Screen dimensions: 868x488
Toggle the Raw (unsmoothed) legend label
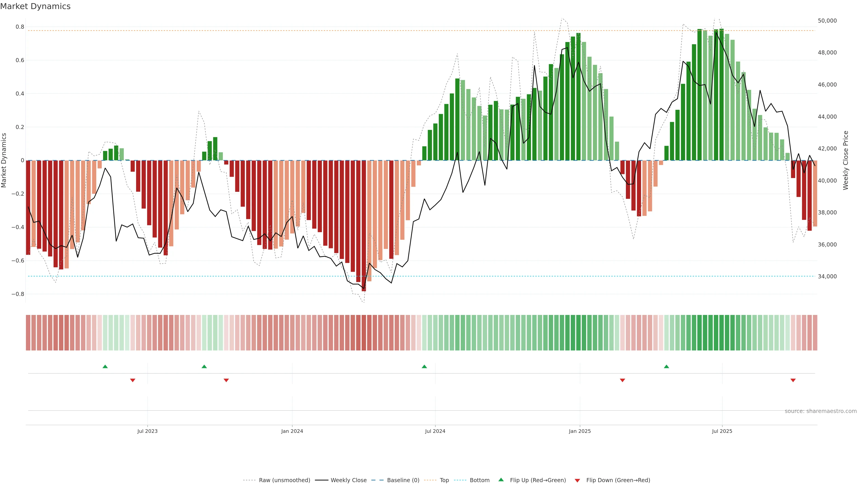(284, 480)
